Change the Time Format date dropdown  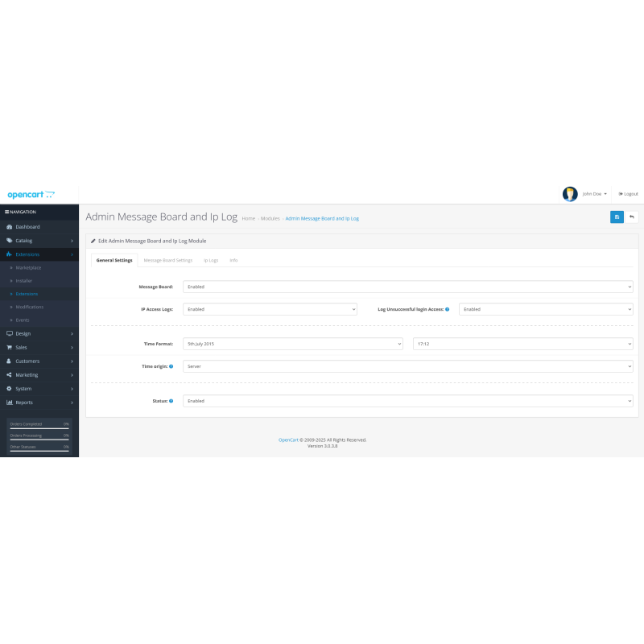coord(292,344)
